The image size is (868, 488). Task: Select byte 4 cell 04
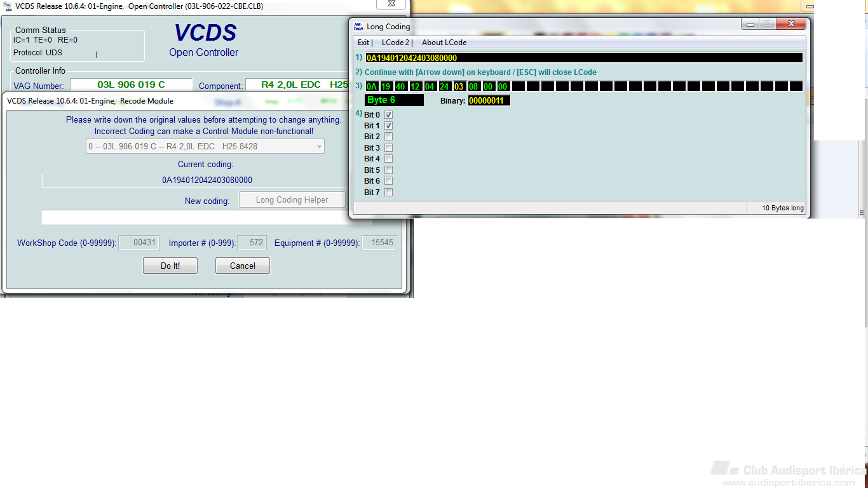coord(430,86)
